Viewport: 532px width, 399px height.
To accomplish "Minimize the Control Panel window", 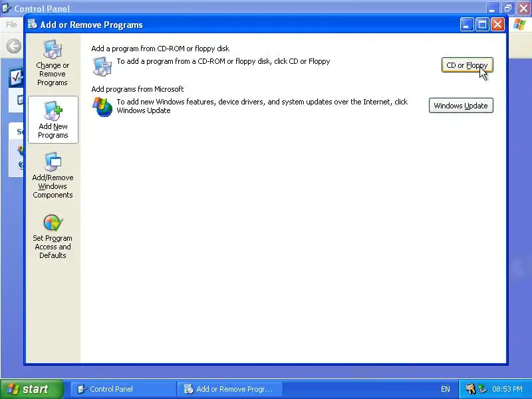I will point(491,8).
